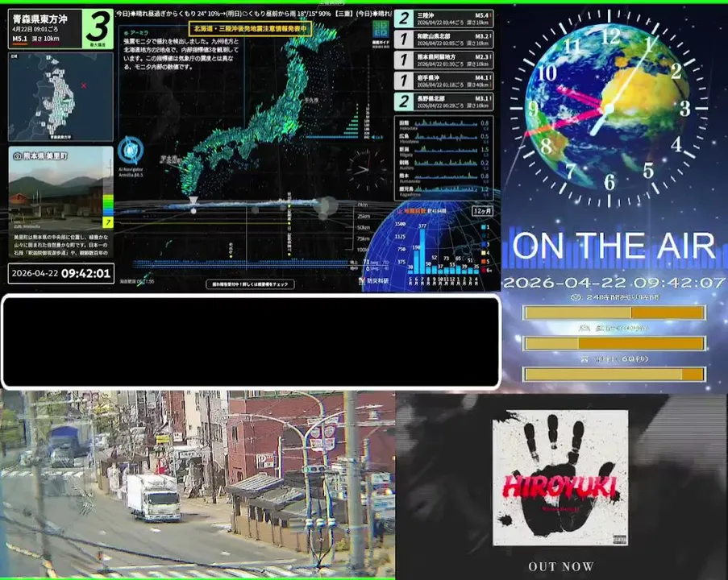Click the red X epicenter marker on Aomori map

[x=84, y=85]
